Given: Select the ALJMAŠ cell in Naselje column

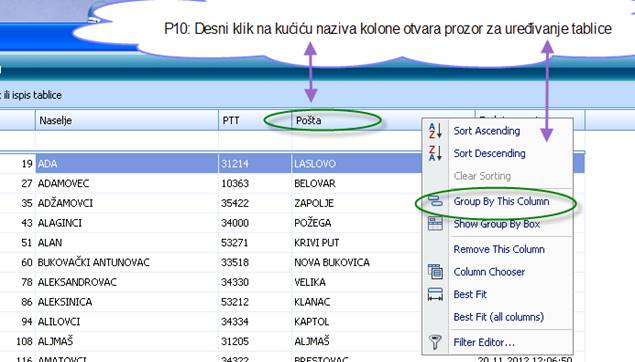Looking at the screenshot, I should [x=127, y=341].
